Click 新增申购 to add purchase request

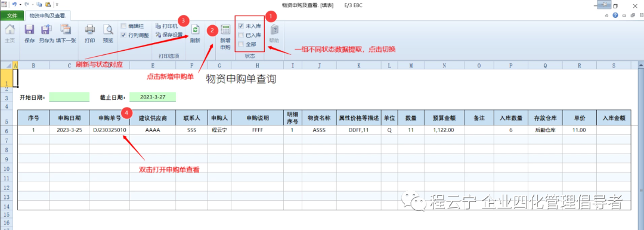pos(225,36)
